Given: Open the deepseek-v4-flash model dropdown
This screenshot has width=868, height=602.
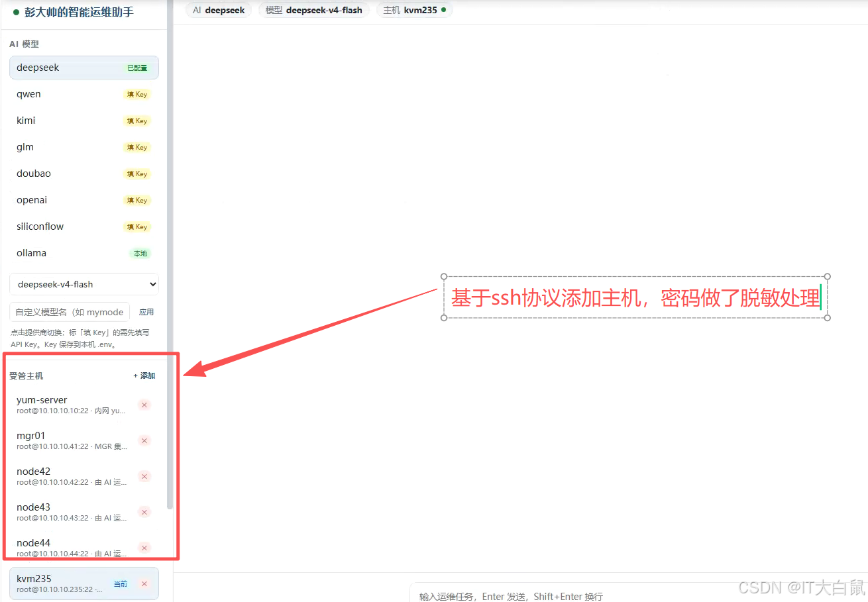Looking at the screenshot, I should pyautogui.click(x=84, y=284).
